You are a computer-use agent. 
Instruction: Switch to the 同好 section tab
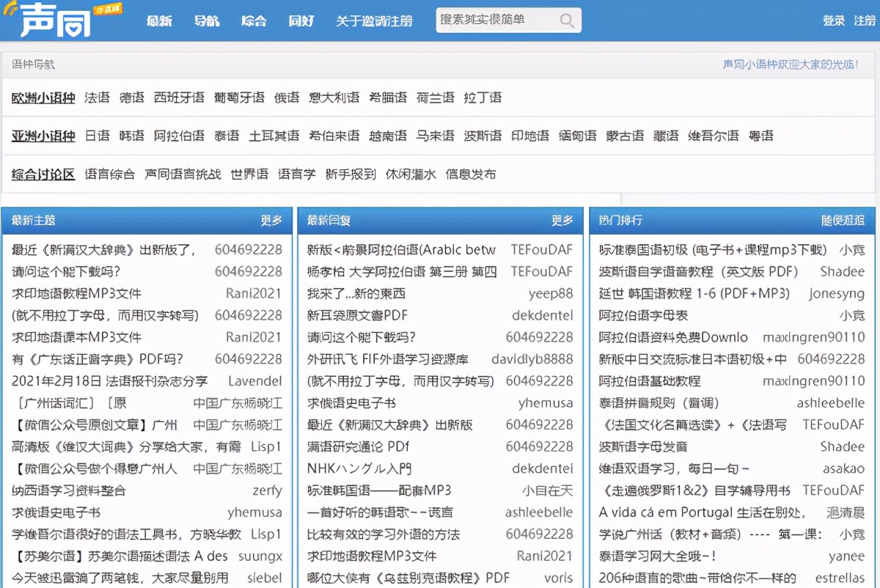(301, 21)
